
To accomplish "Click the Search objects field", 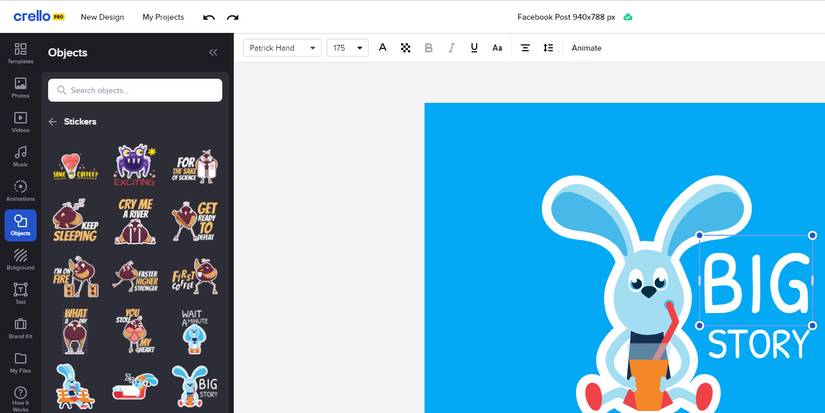I will click(135, 90).
